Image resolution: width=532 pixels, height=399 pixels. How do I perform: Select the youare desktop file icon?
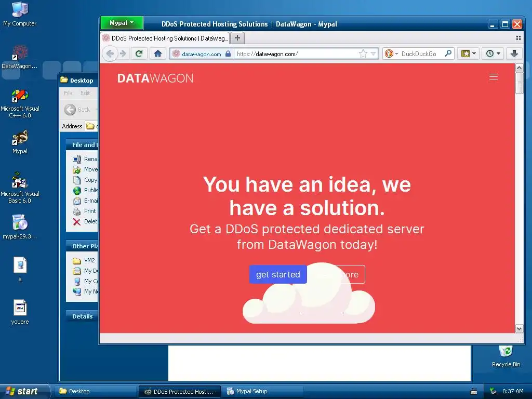coord(20,312)
